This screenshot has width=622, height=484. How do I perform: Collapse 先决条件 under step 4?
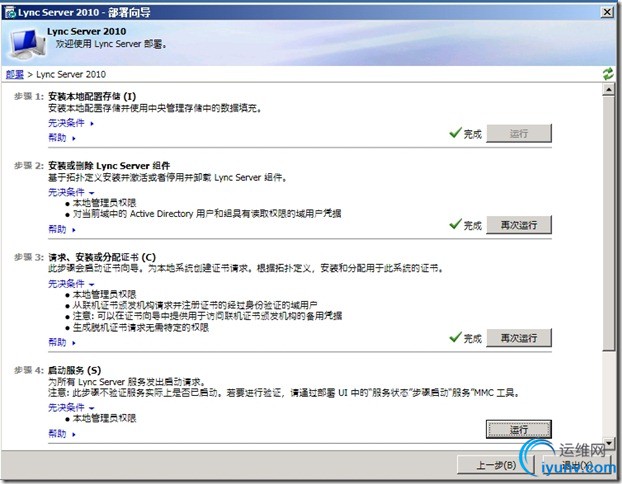click(71, 407)
